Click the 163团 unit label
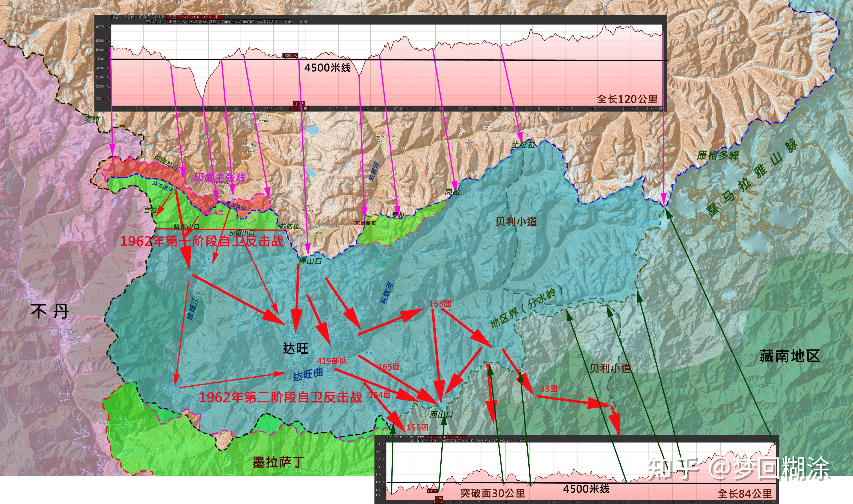 pos(440,303)
